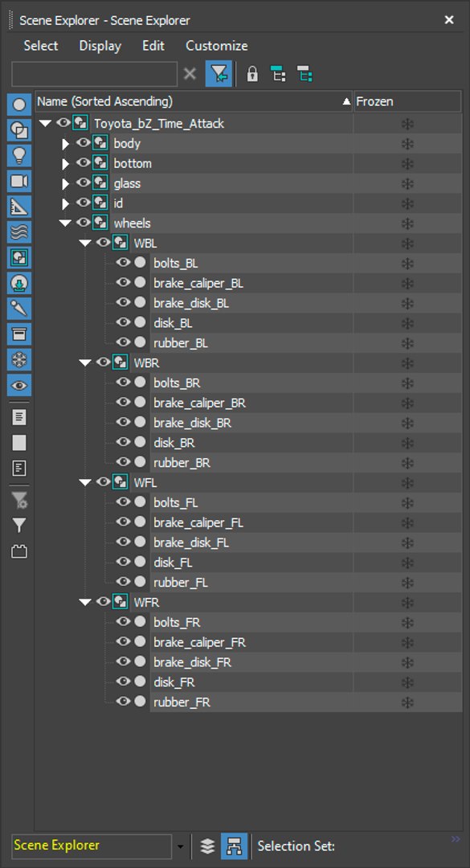Click the Frozen column header
Image resolution: width=470 pixels, height=868 pixels.
[x=407, y=102]
